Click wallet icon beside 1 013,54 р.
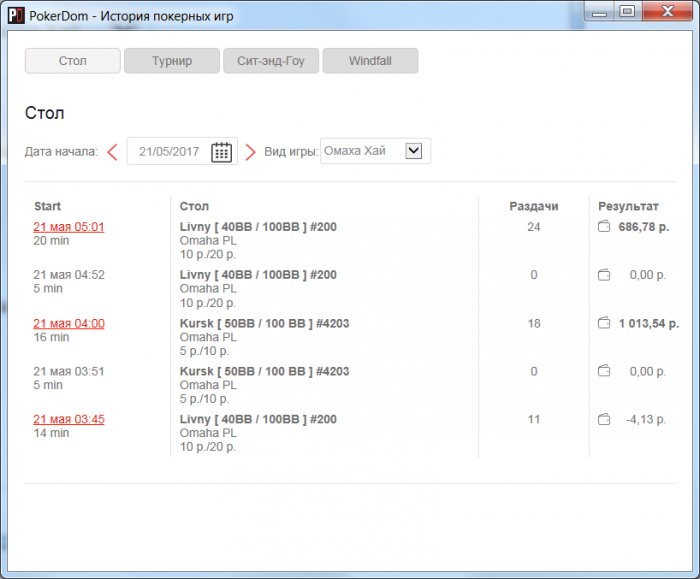 tap(604, 323)
